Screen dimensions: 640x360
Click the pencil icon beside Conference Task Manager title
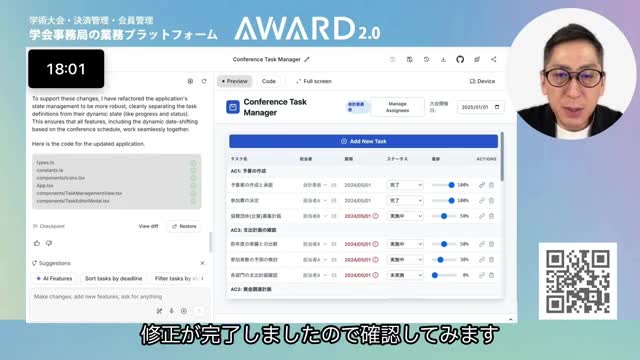pos(307,59)
